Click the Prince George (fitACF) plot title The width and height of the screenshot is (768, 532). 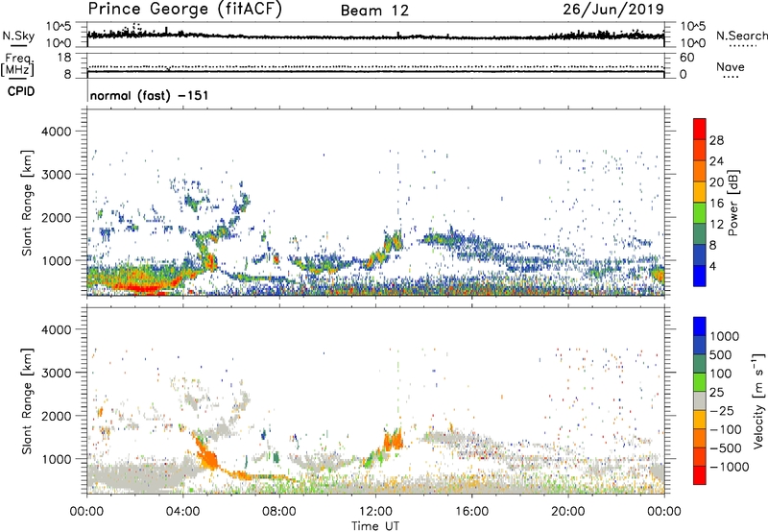(184, 10)
